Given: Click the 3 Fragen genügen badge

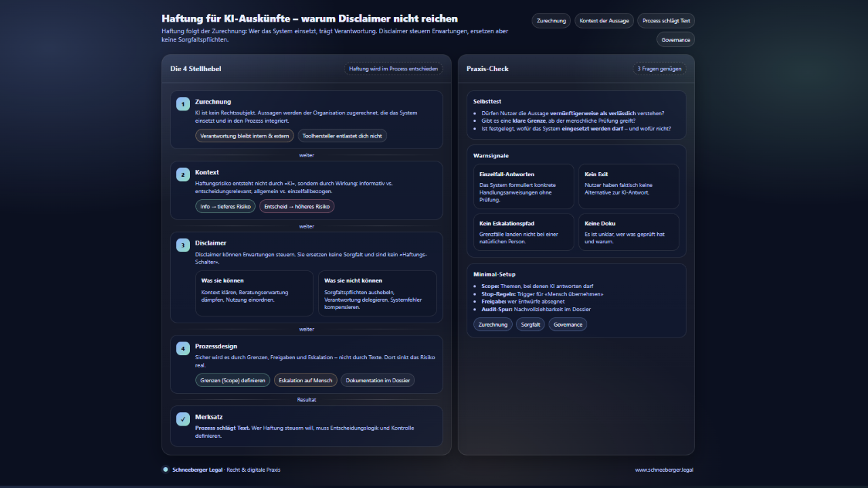Looking at the screenshot, I should 659,68.
